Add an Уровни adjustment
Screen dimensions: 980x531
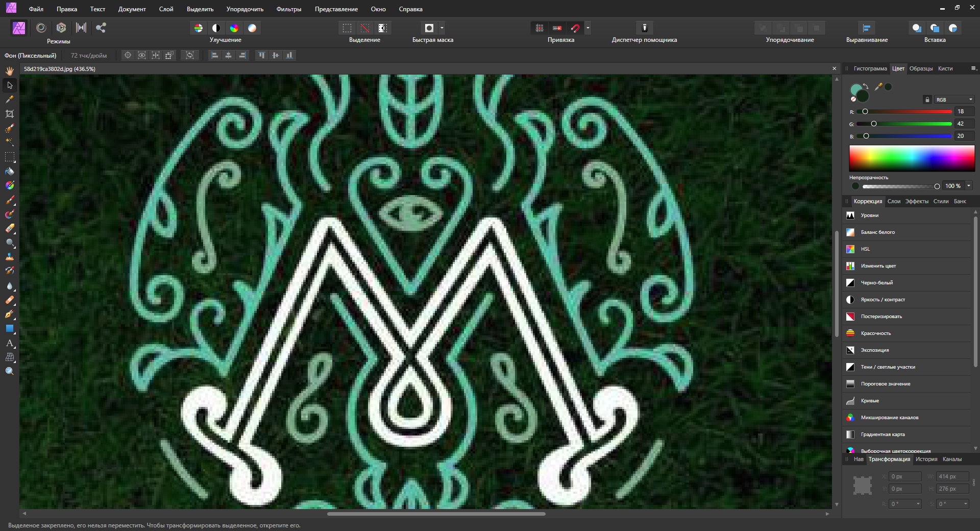(908, 215)
